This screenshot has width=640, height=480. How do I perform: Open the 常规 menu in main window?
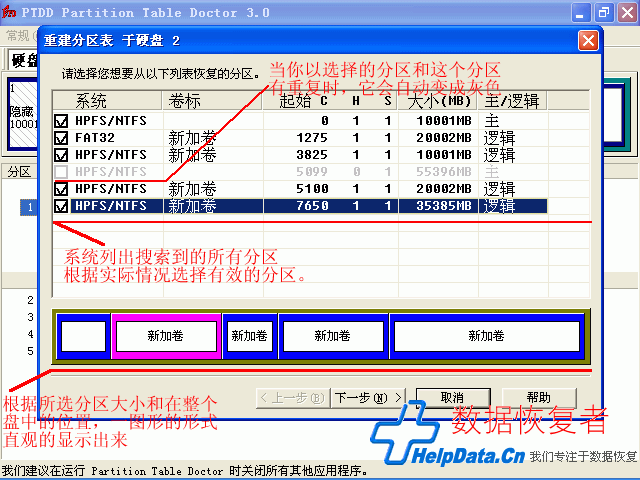(x=18, y=36)
